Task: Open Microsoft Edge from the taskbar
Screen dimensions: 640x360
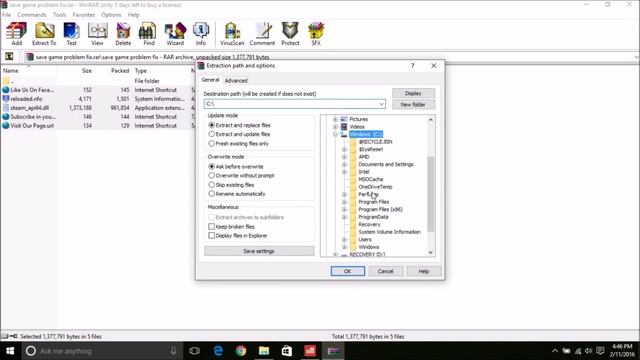Action: pyautogui.click(x=218, y=351)
